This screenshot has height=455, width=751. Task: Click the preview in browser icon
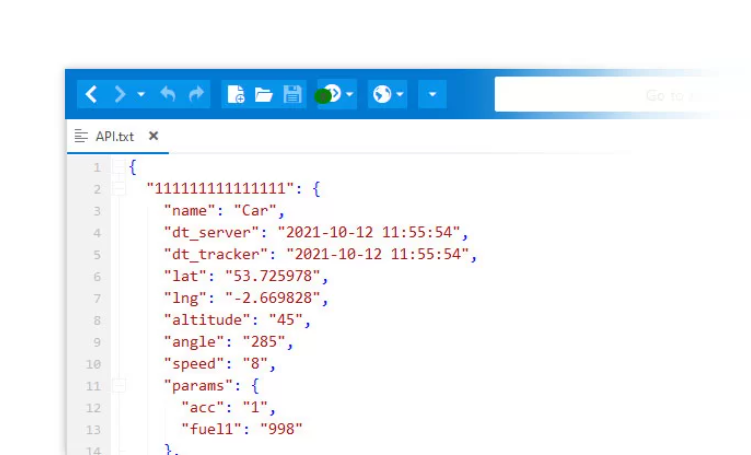331,93
